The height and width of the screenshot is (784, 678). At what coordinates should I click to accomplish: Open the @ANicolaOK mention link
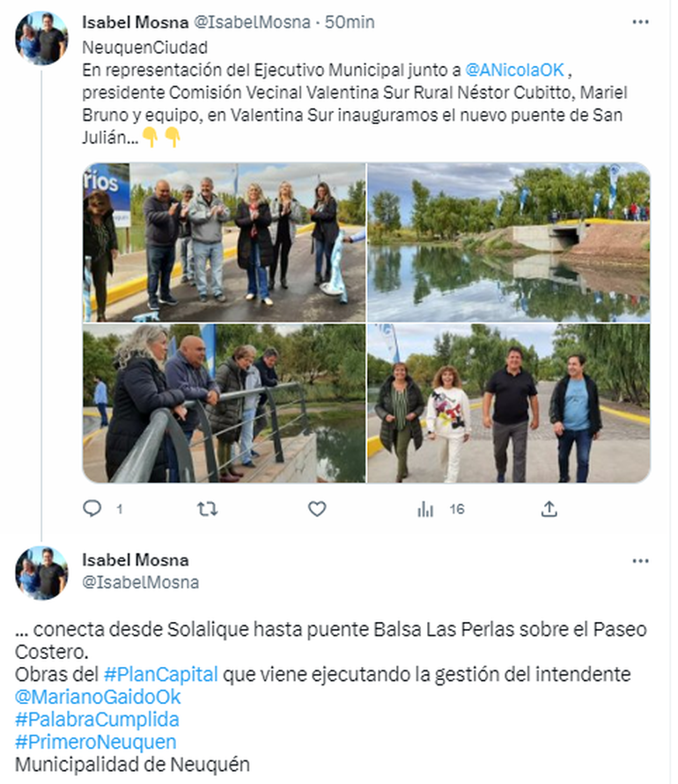[x=514, y=70]
